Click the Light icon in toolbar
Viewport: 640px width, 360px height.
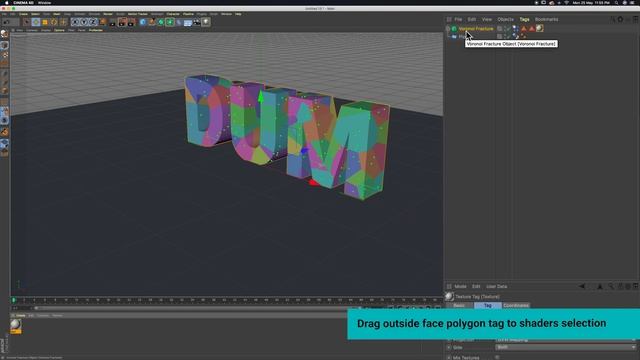point(206,22)
